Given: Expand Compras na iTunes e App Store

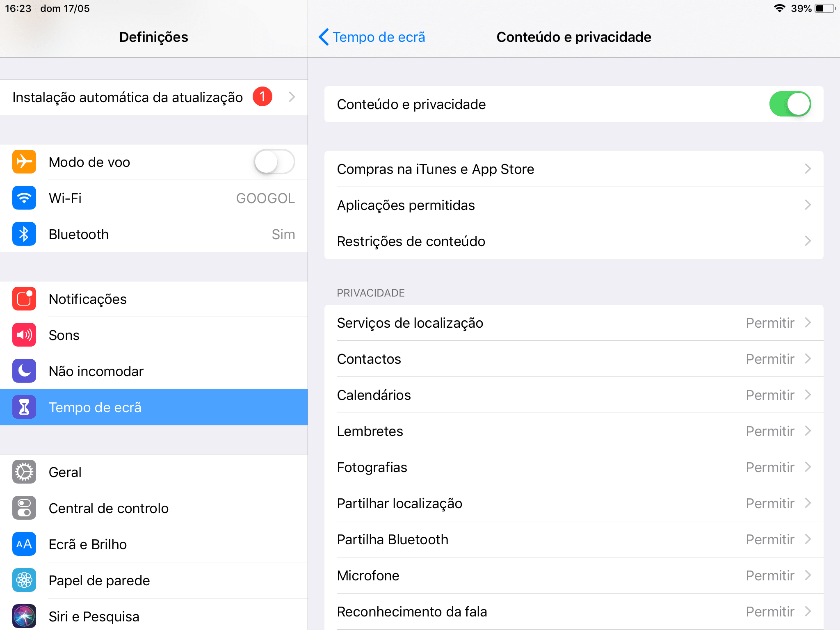Looking at the screenshot, I should 574,169.
